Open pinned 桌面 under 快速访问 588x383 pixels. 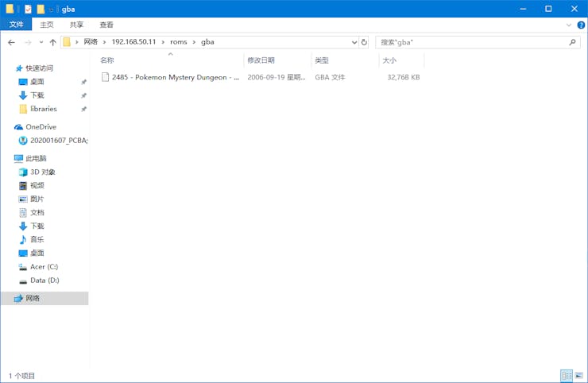coord(37,81)
